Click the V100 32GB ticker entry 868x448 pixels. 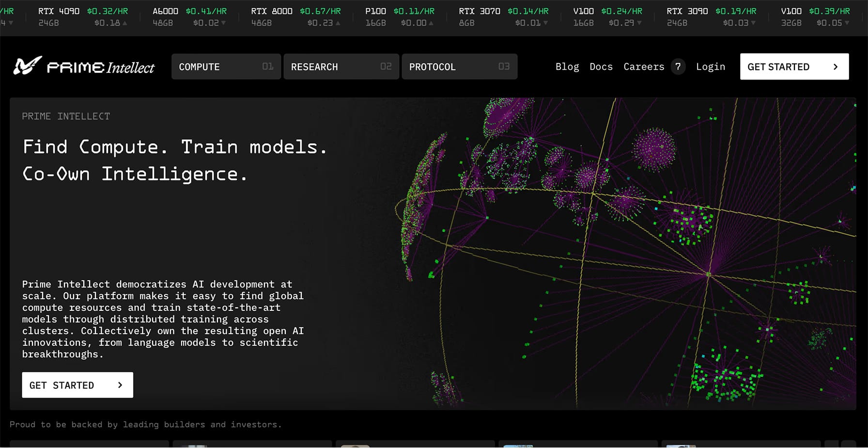click(x=816, y=17)
